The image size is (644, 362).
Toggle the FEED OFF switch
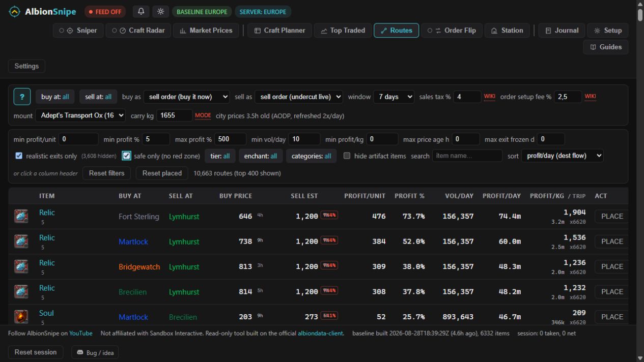pos(105,11)
